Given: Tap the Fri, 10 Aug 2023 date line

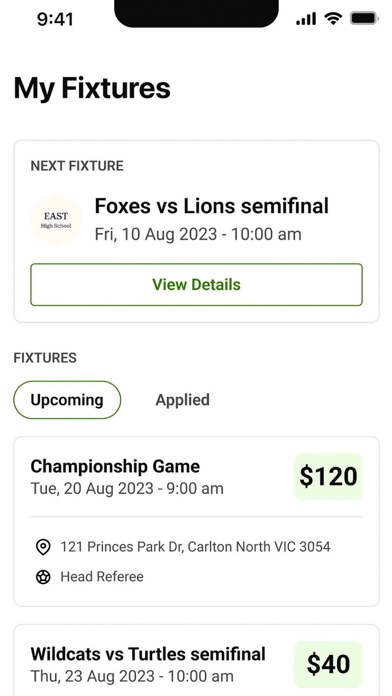Looking at the screenshot, I should pyautogui.click(x=198, y=234).
